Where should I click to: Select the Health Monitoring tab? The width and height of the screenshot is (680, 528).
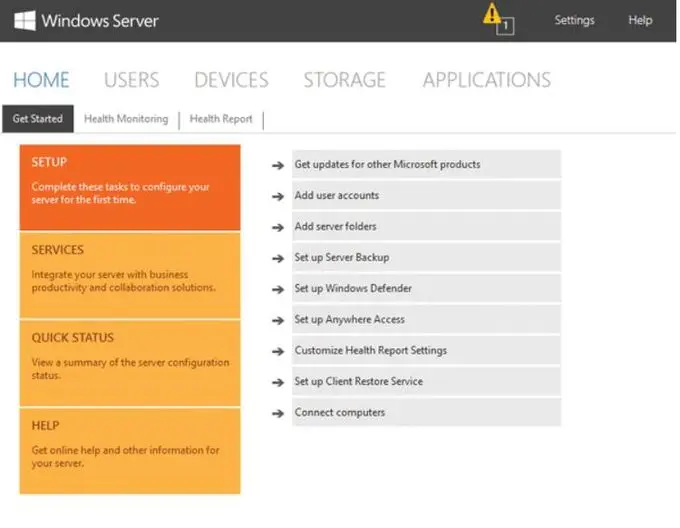[126, 119]
